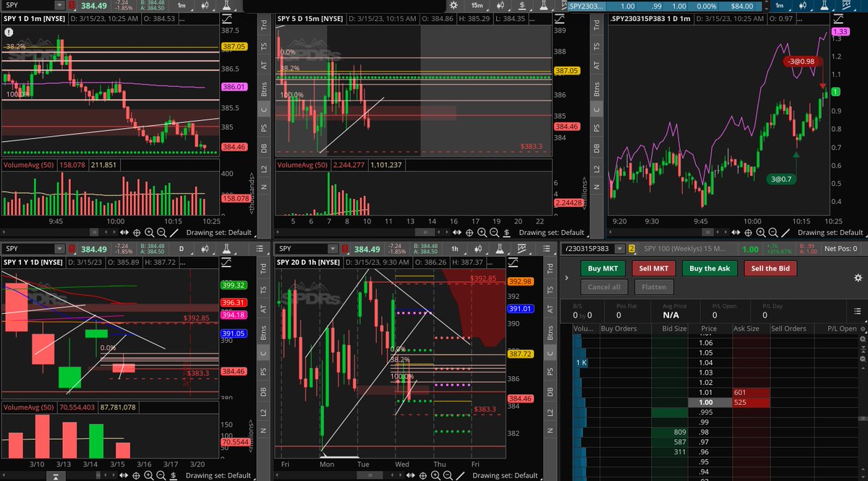Open Active Trader settings gear

858,278
